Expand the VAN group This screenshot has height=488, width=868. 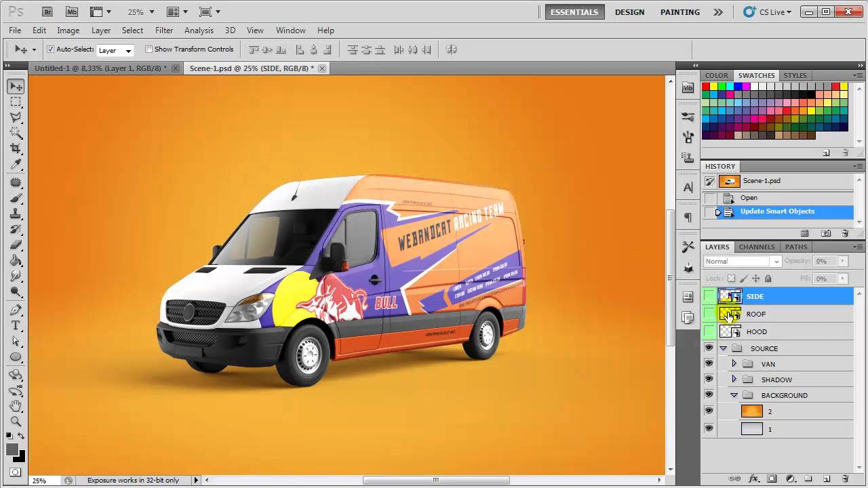[x=734, y=364]
